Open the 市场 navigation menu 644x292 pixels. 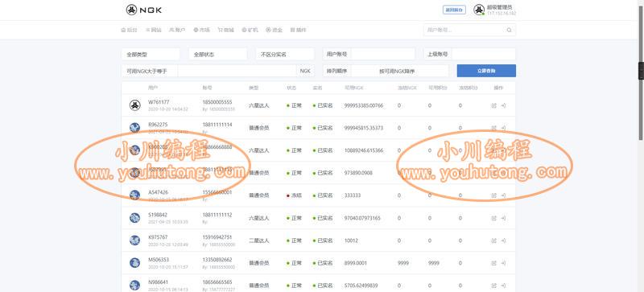[x=202, y=30]
